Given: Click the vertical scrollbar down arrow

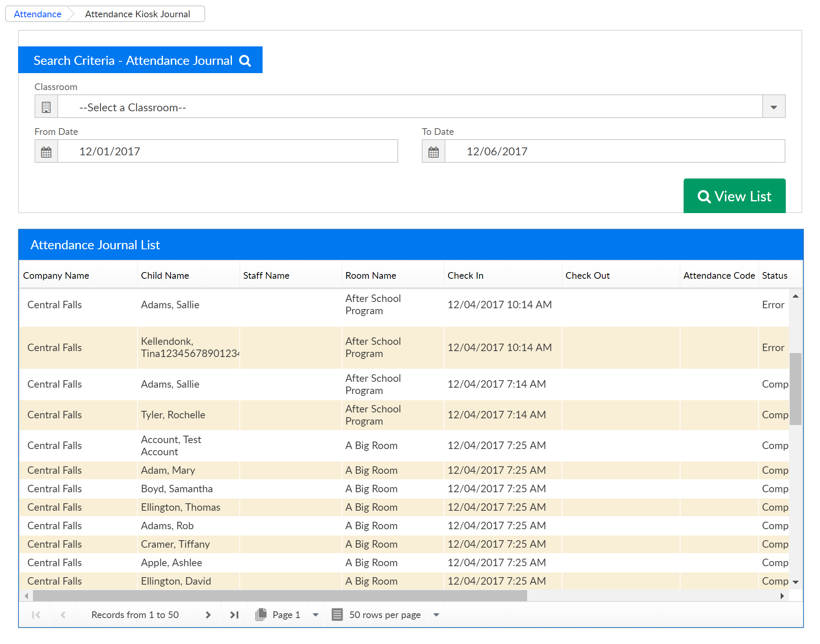Looking at the screenshot, I should (796, 582).
